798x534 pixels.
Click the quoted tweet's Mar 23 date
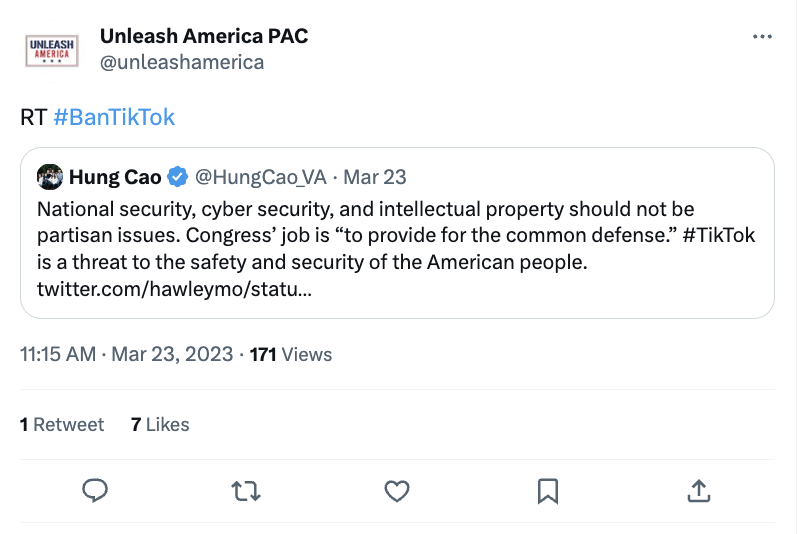375,177
